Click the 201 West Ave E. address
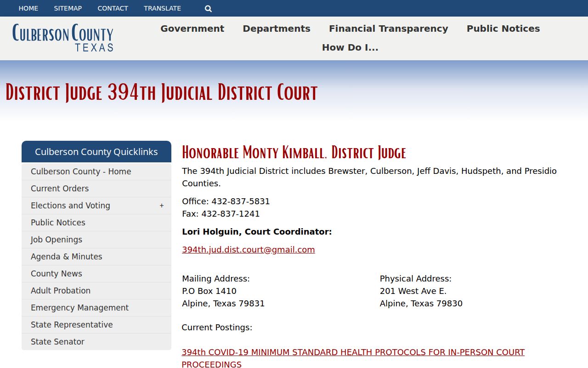The width and height of the screenshot is (588, 368). (x=413, y=291)
